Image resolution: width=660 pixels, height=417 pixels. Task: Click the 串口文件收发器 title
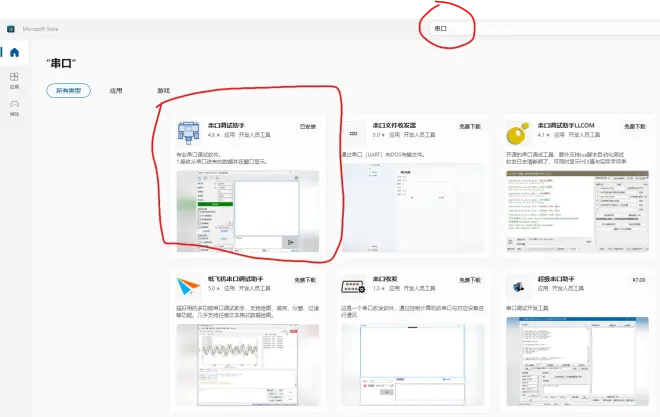(394, 125)
